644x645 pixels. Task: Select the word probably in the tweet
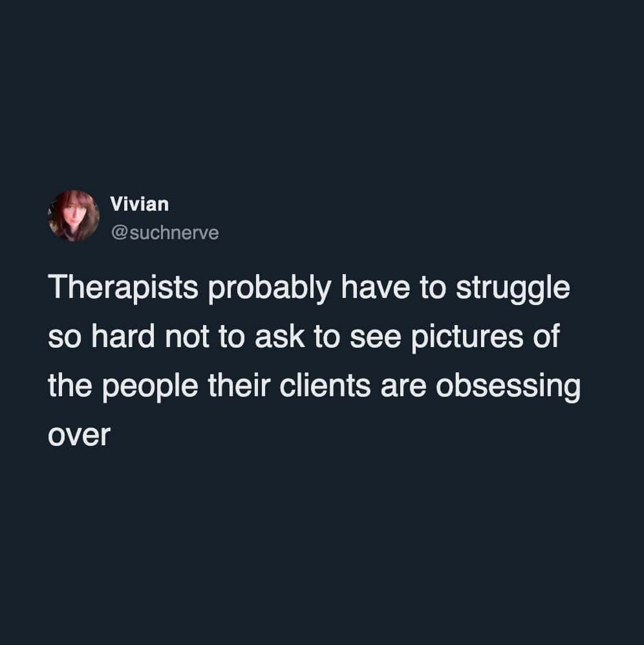coord(269,288)
